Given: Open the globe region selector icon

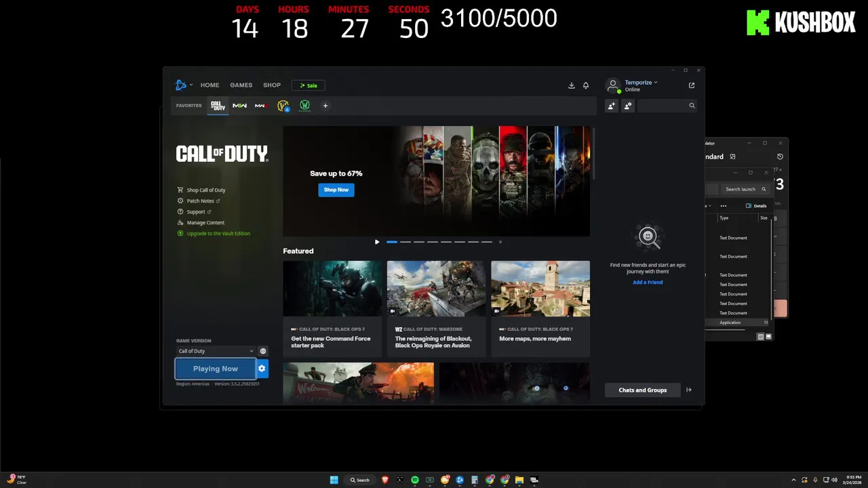Looking at the screenshot, I should point(263,351).
